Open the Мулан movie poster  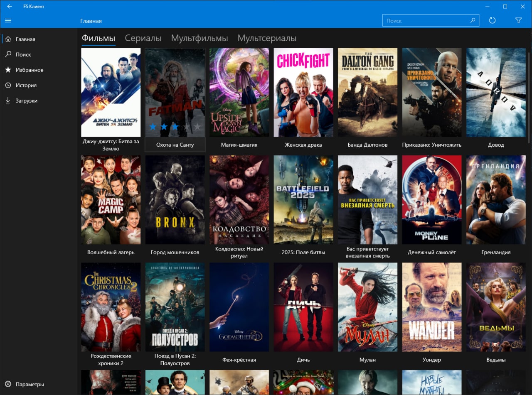(x=367, y=307)
